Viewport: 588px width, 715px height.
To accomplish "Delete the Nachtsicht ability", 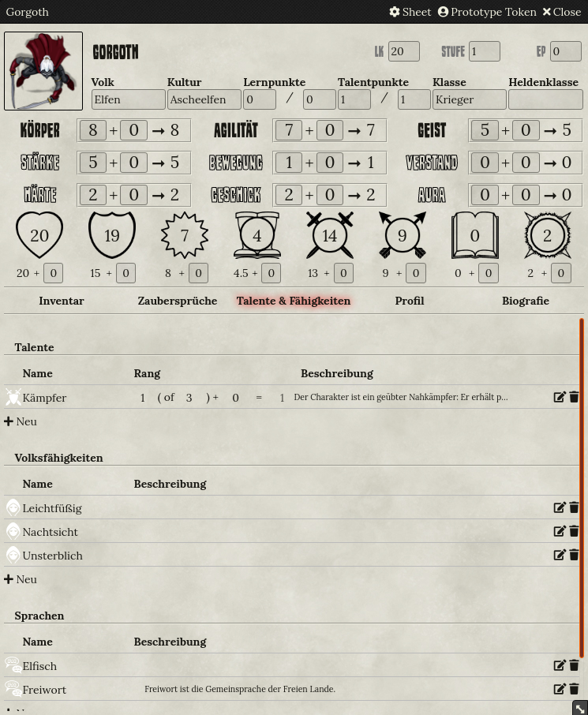I will pyautogui.click(x=574, y=532).
